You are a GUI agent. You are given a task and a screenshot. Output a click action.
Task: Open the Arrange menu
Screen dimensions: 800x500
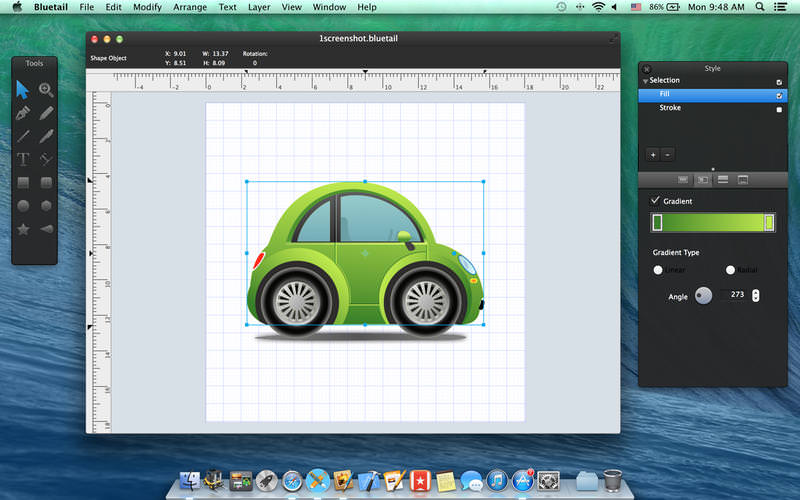pos(188,7)
